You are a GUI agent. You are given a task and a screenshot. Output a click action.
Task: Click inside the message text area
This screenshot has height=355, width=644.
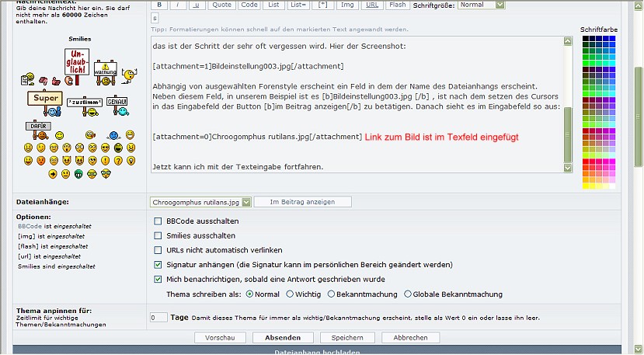[x=357, y=105]
